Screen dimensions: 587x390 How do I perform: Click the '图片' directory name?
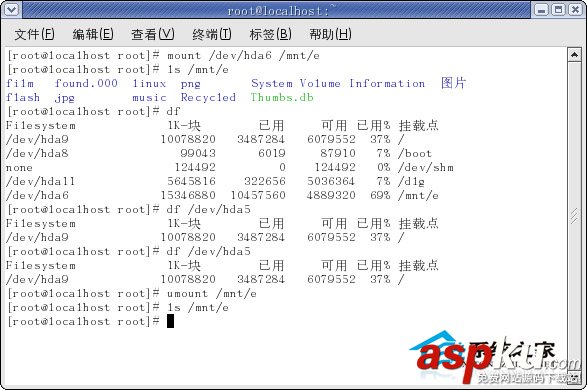(x=453, y=83)
